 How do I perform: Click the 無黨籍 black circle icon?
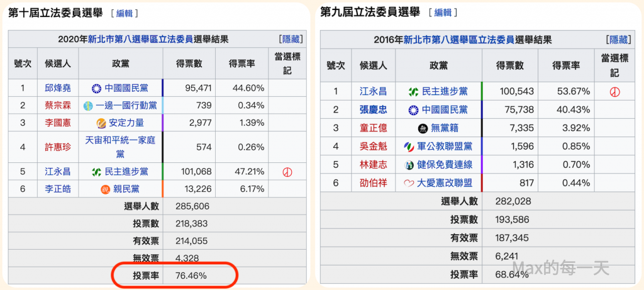click(423, 128)
